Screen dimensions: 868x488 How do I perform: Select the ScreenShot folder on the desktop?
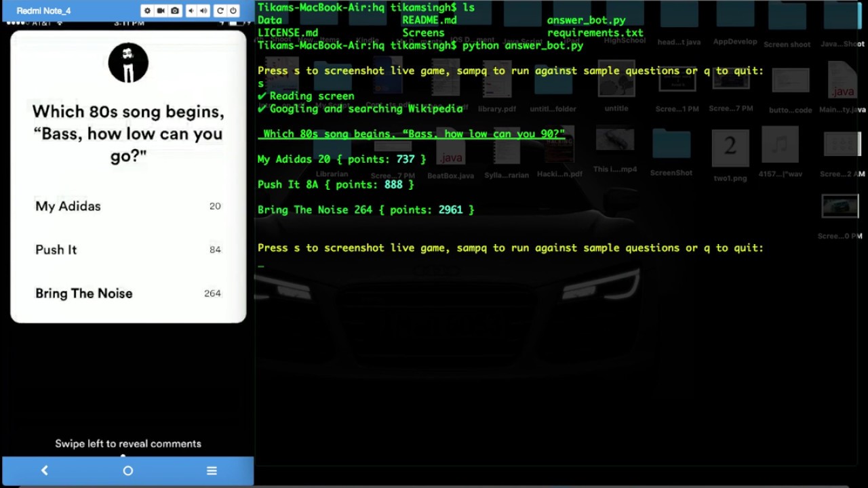coord(671,152)
